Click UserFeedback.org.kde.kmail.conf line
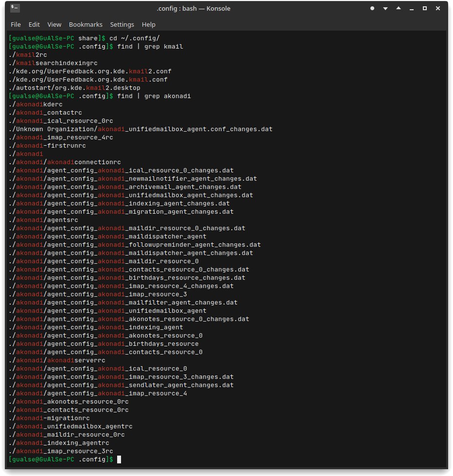The height and width of the screenshot is (476, 453). [x=88, y=80]
